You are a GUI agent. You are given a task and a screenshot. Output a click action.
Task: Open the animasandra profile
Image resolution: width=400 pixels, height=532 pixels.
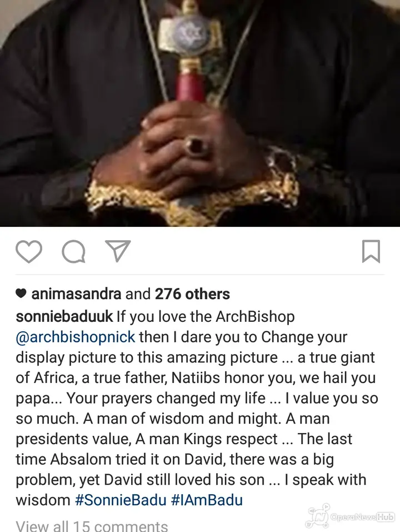76,294
